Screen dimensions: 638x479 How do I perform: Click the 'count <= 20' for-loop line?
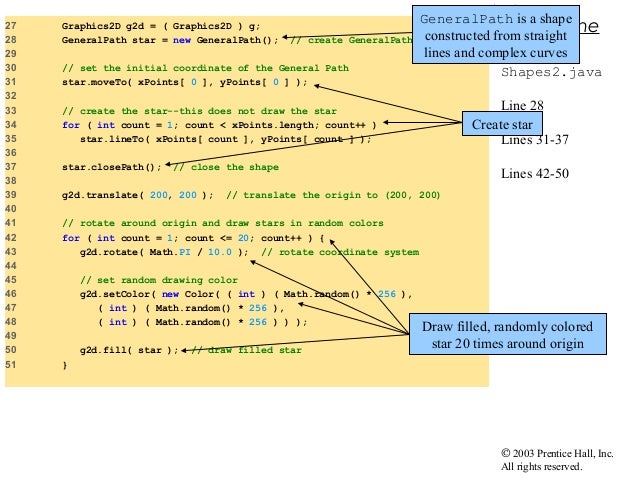[193, 238]
